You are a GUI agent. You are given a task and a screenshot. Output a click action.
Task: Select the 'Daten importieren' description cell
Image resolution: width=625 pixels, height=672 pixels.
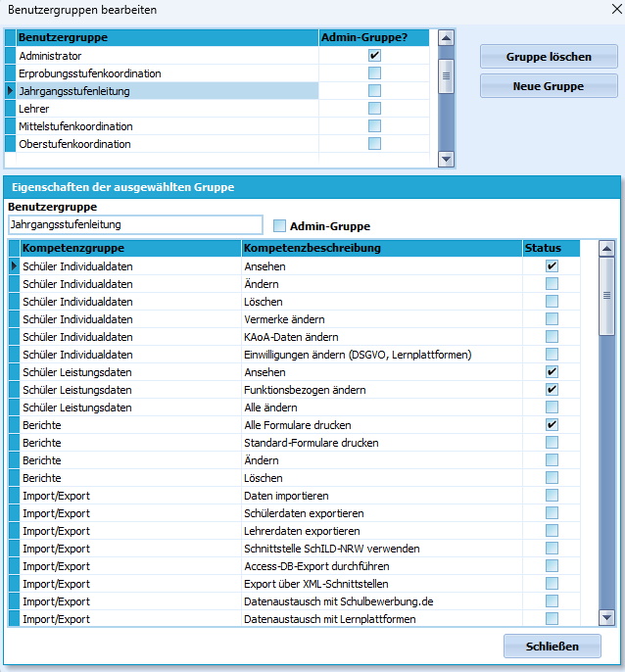click(x=382, y=496)
